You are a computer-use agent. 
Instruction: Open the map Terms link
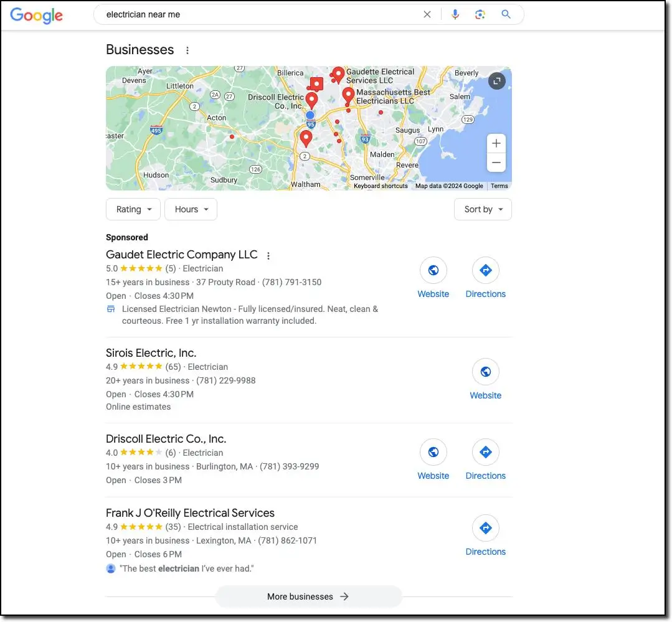499,186
